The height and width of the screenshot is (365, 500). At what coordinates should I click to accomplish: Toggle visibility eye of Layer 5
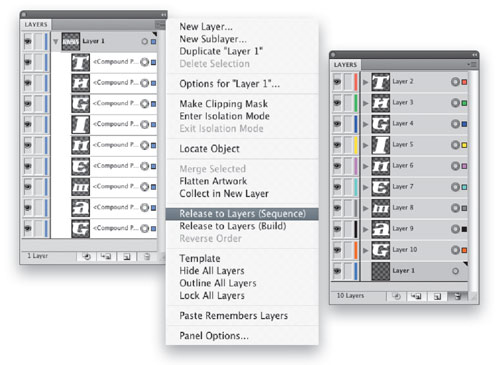(337, 145)
